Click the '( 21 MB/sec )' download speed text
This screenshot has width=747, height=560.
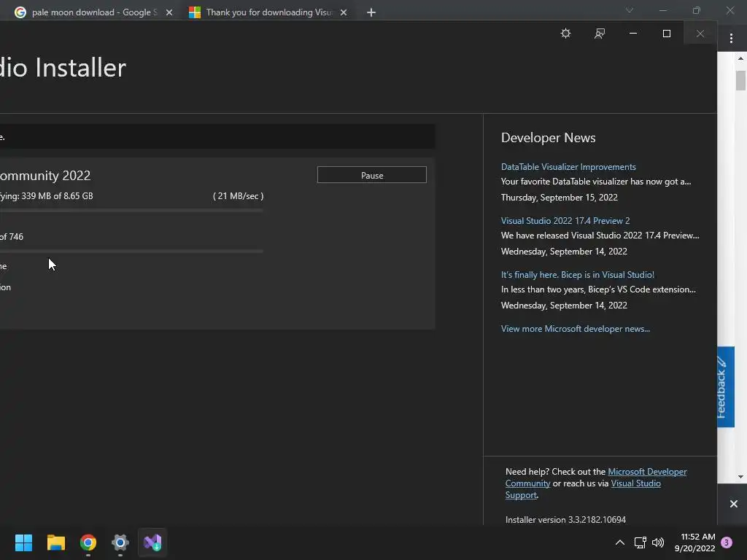click(239, 195)
